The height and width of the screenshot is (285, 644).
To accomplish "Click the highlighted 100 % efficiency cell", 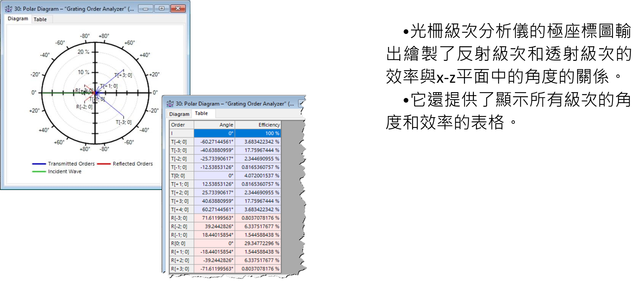I will pos(258,133).
